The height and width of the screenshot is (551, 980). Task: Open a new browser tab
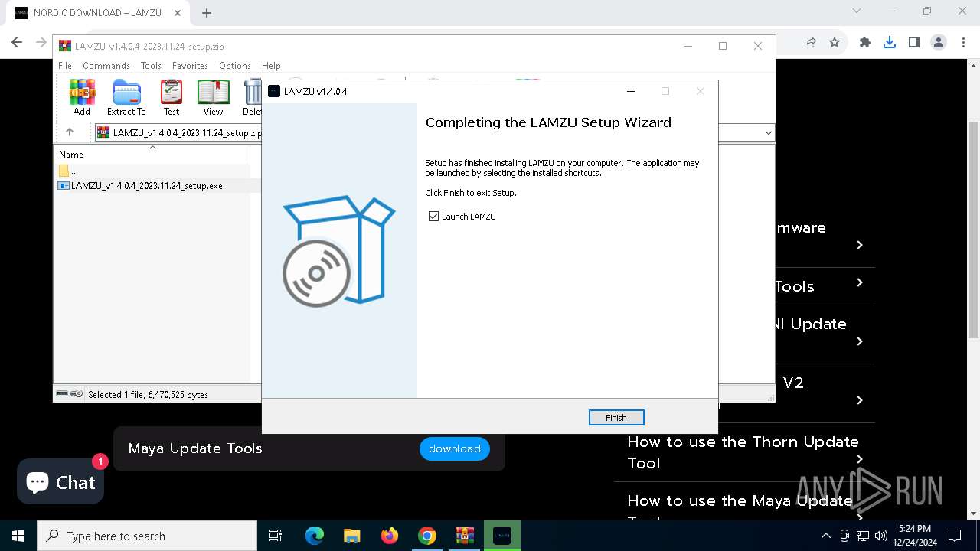pyautogui.click(x=207, y=13)
